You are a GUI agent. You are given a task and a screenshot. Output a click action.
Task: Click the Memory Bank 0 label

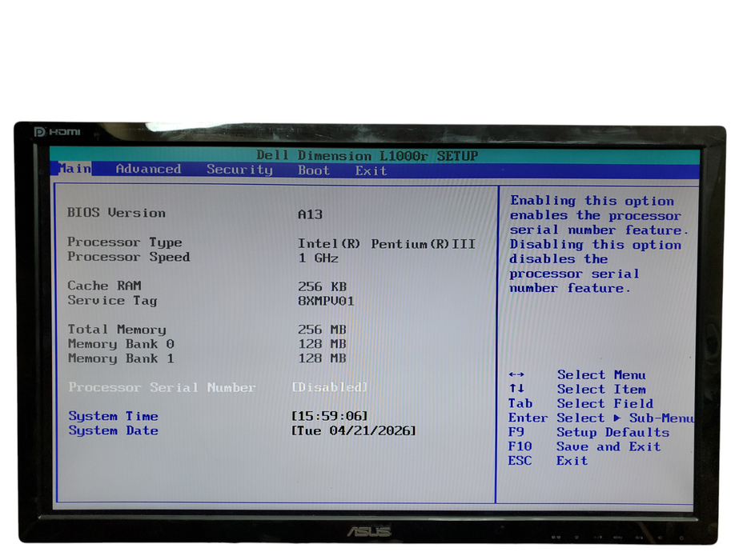121,344
